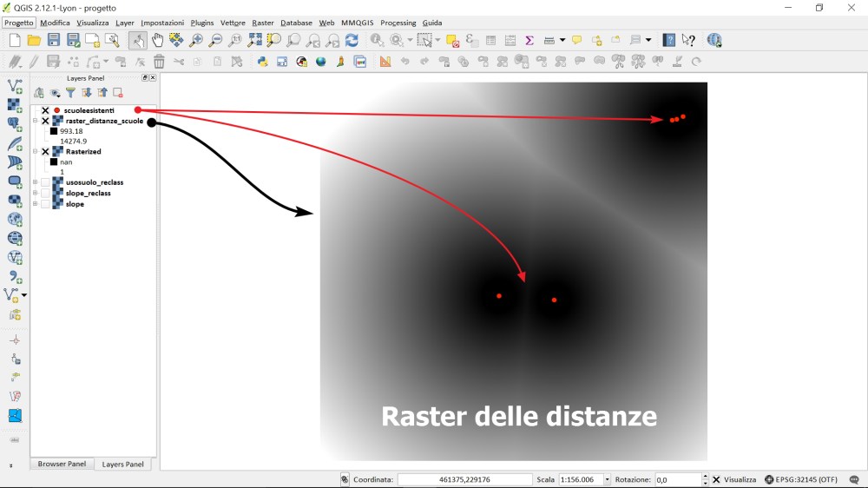This screenshot has height=488, width=868.
Task: Open the Python console icon
Action: (262, 62)
